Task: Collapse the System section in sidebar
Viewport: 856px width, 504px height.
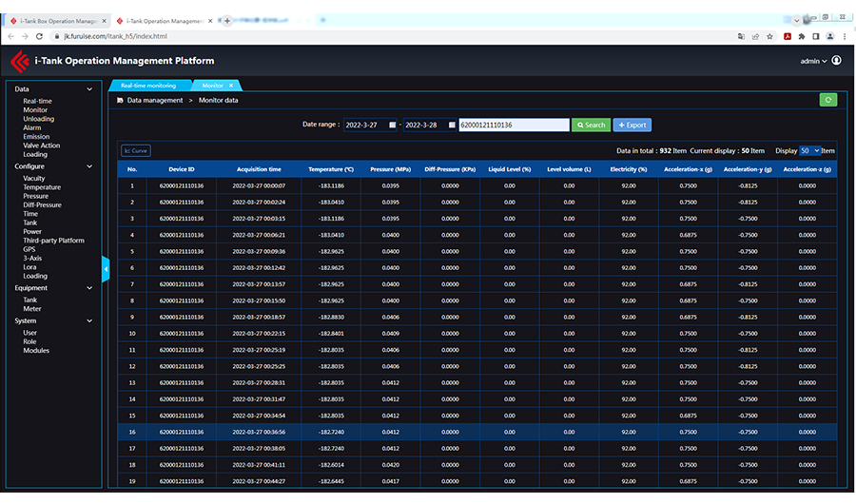Action: click(89, 321)
